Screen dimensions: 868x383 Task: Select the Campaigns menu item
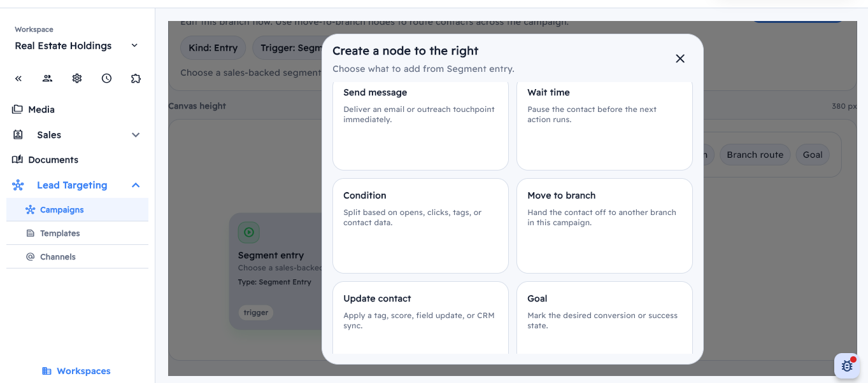(62, 210)
